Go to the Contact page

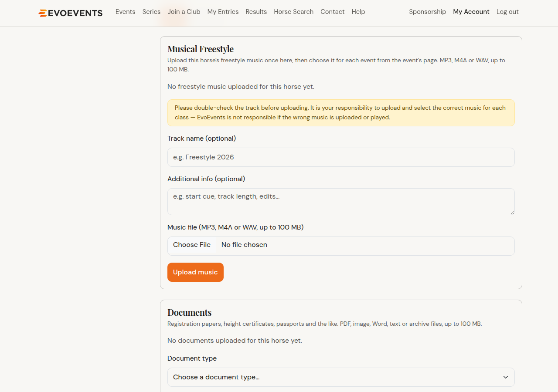332,12
